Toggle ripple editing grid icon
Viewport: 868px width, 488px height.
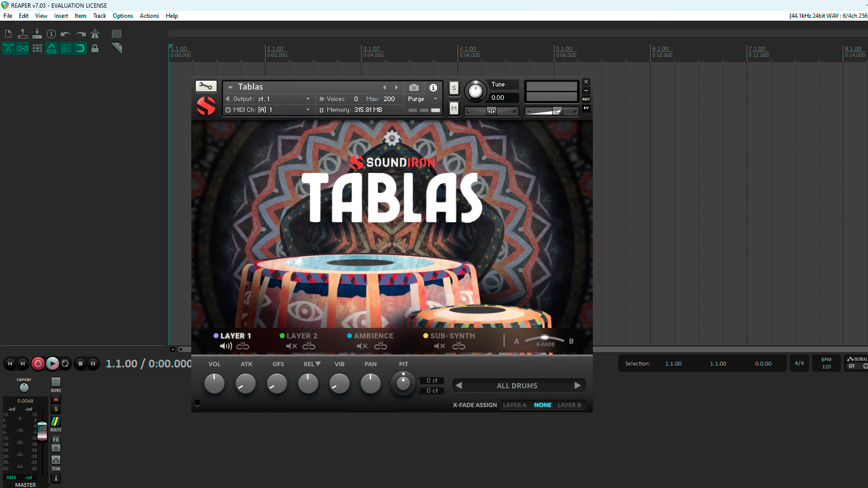[x=37, y=48]
